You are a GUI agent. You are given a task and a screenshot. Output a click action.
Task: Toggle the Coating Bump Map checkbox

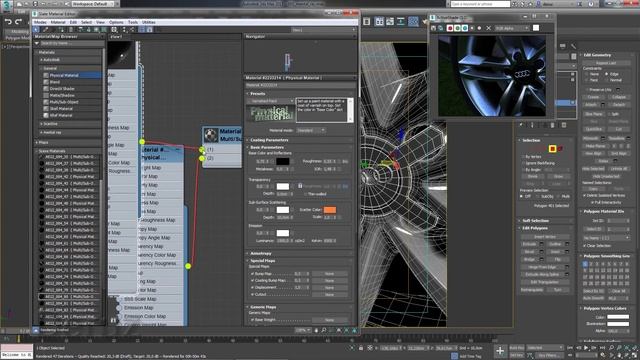(x=252, y=281)
